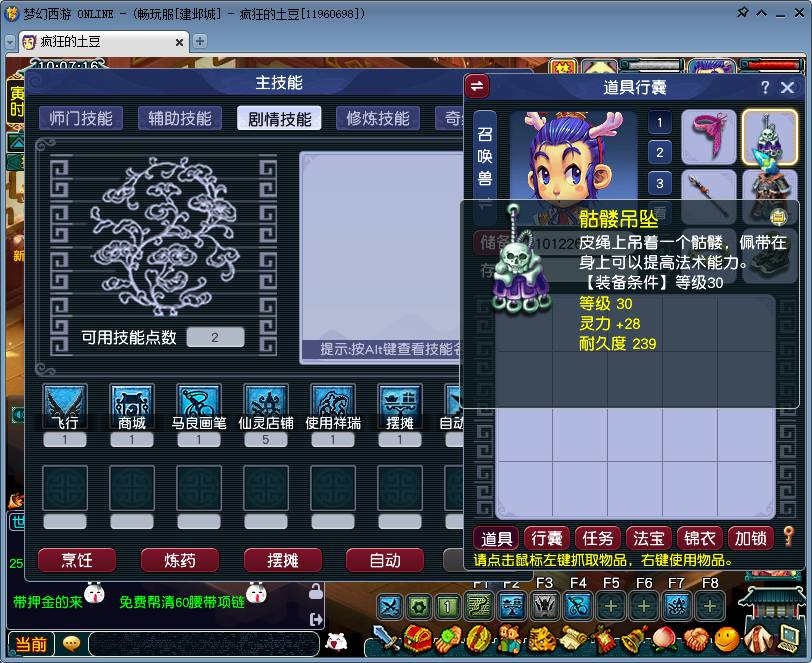Open the window tab list dropdown
This screenshot has width=812, height=663.
[10, 41]
